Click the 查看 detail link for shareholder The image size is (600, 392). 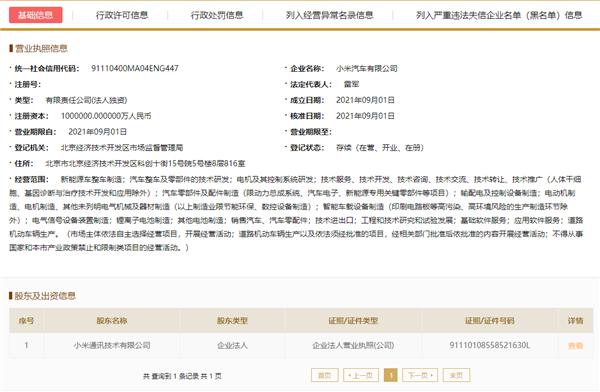[575, 346]
